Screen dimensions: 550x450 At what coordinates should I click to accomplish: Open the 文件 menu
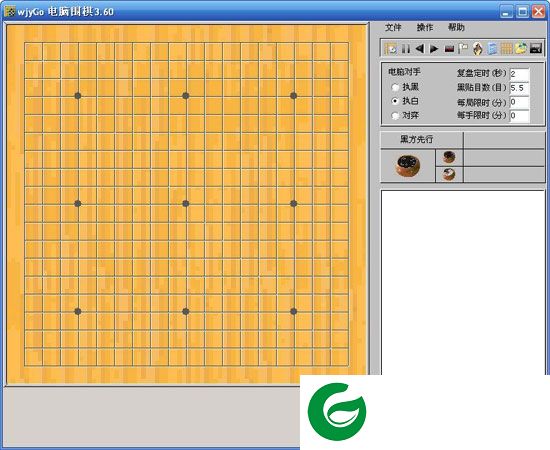pyautogui.click(x=393, y=27)
